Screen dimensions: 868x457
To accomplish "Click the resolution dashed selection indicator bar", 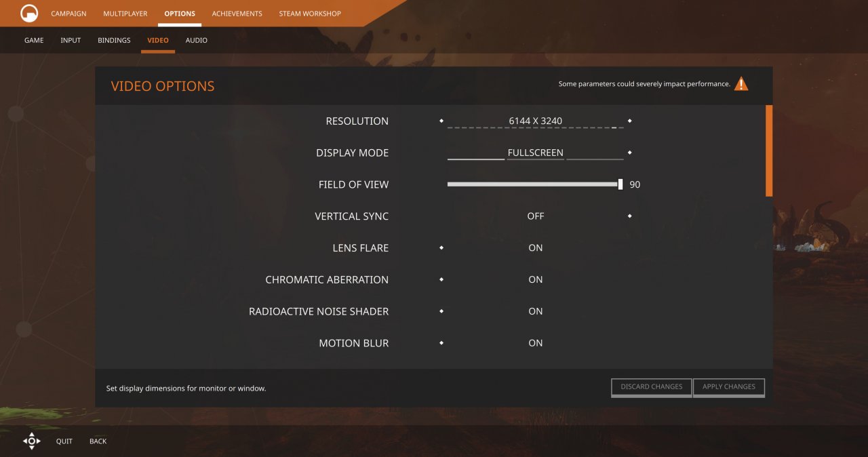I will (x=536, y=127).
